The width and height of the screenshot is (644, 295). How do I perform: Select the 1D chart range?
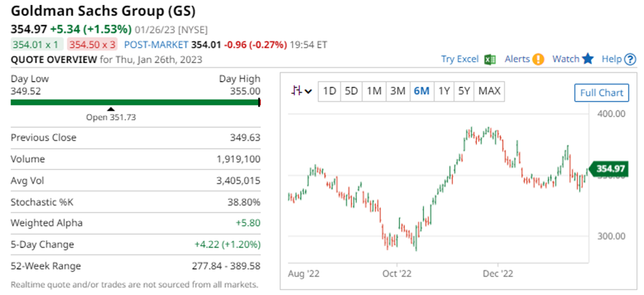coord(330,91)
